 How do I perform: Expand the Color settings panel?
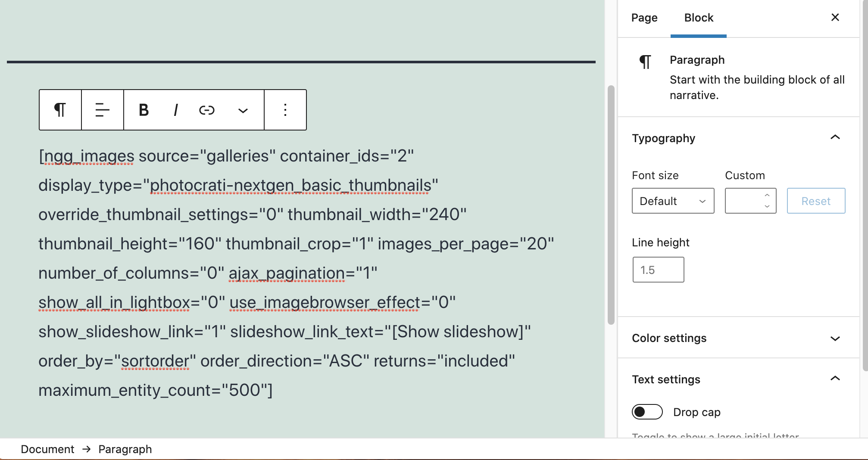(x=836, y=338)
